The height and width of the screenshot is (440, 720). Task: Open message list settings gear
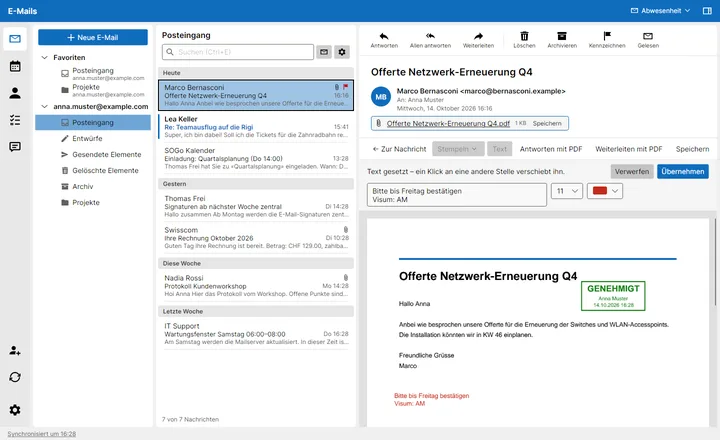tap(342, 52)
